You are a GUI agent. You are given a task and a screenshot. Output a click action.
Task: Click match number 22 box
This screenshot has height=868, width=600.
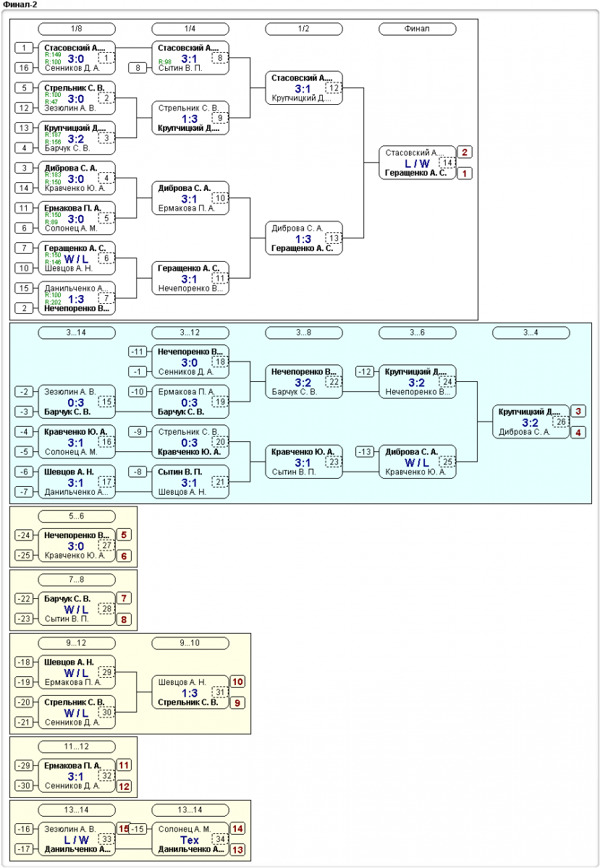334,381
